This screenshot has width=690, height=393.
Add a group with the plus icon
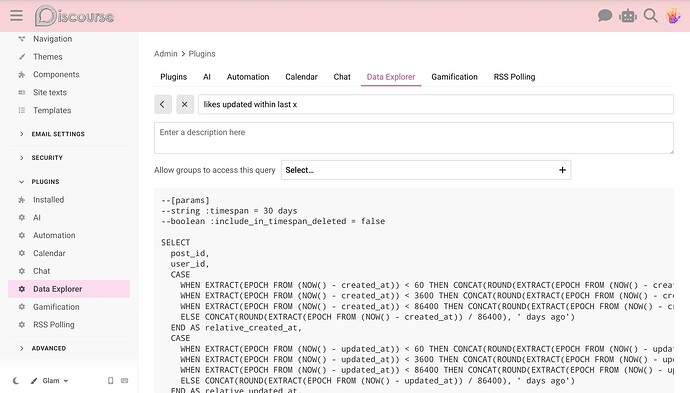click(562, 170)
